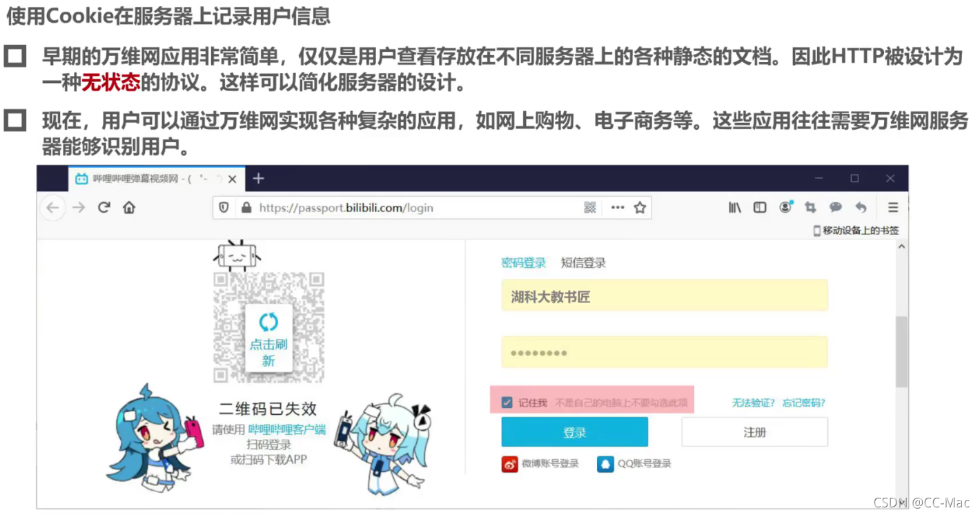
Task: Open the library bookshelf icon
Action: [x=735, y=207]
